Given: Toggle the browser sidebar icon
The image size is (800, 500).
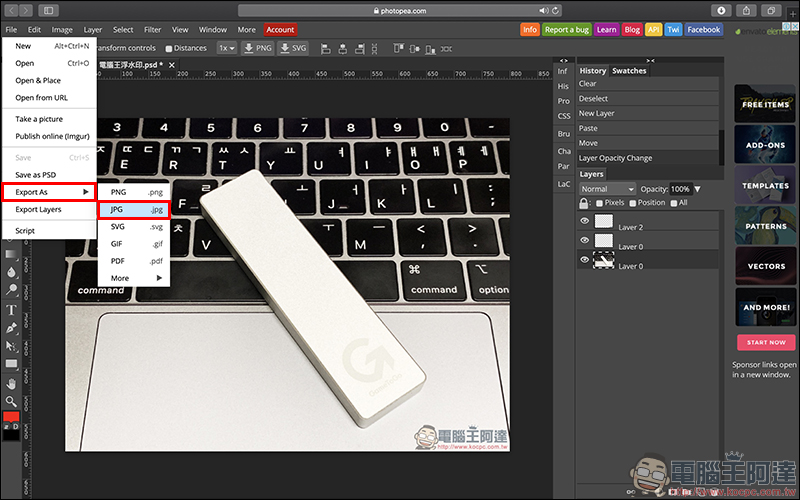Looking at the screenshot, I should pos(48,10).
